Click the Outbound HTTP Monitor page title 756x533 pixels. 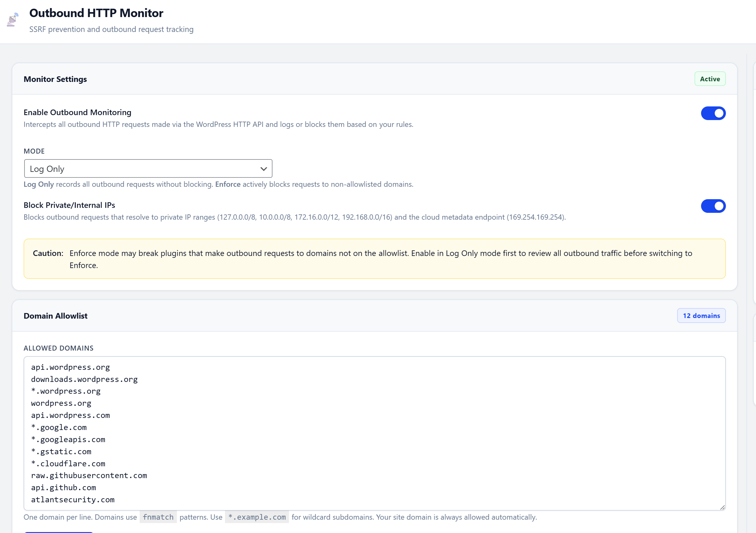click(96, 13)
